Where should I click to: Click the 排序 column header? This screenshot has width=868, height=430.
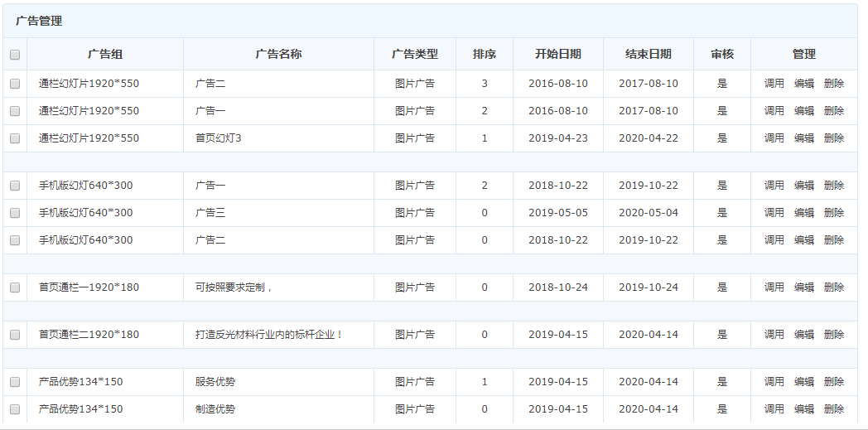(x=484, y=55)
